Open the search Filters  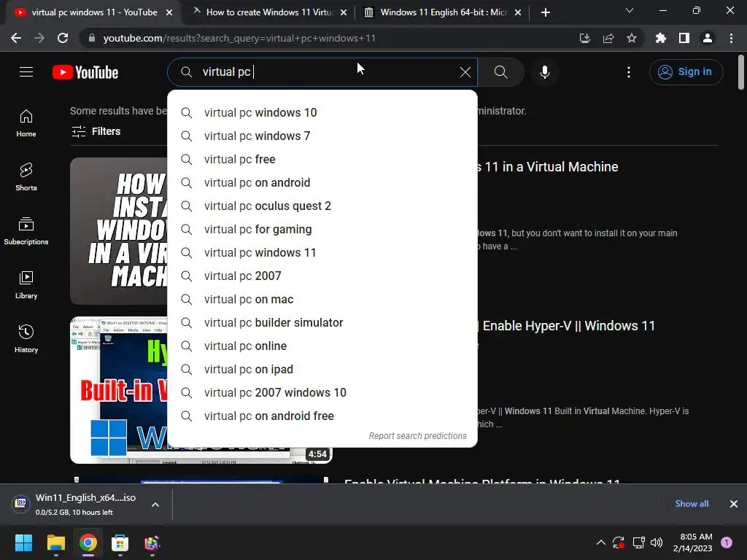click(x=96, y=131)
